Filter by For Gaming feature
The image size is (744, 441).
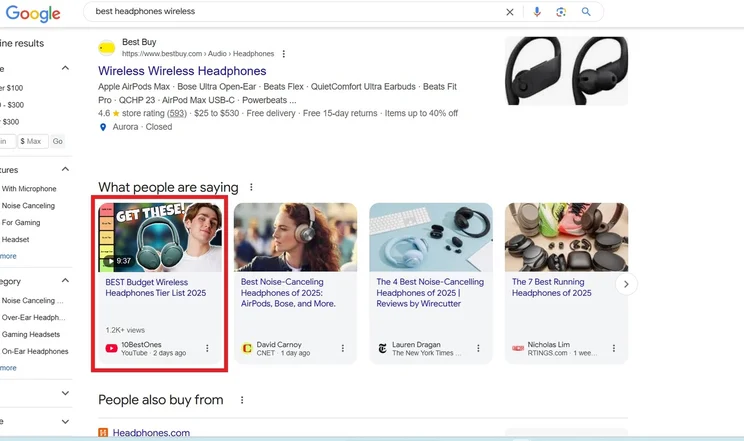[21, 223]
